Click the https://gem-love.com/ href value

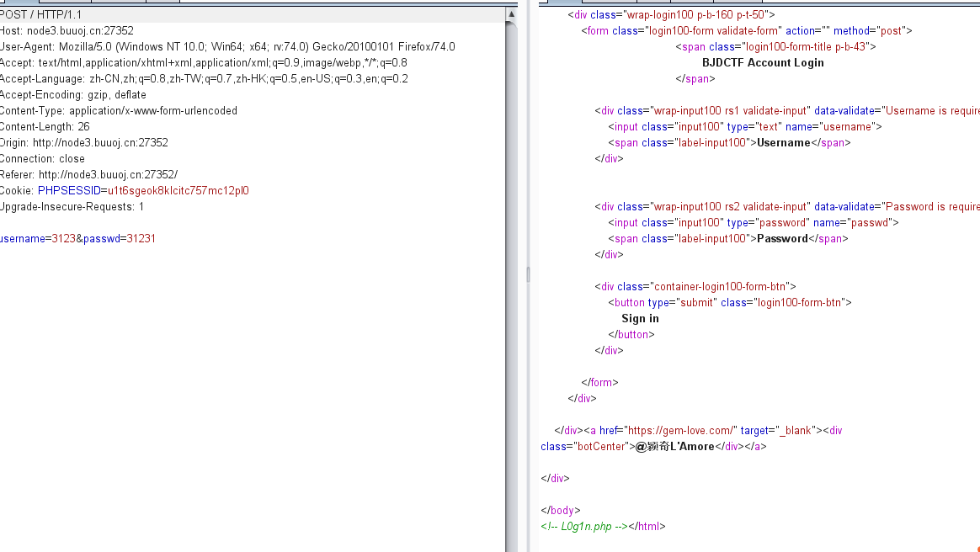click(x=680, y=430)
